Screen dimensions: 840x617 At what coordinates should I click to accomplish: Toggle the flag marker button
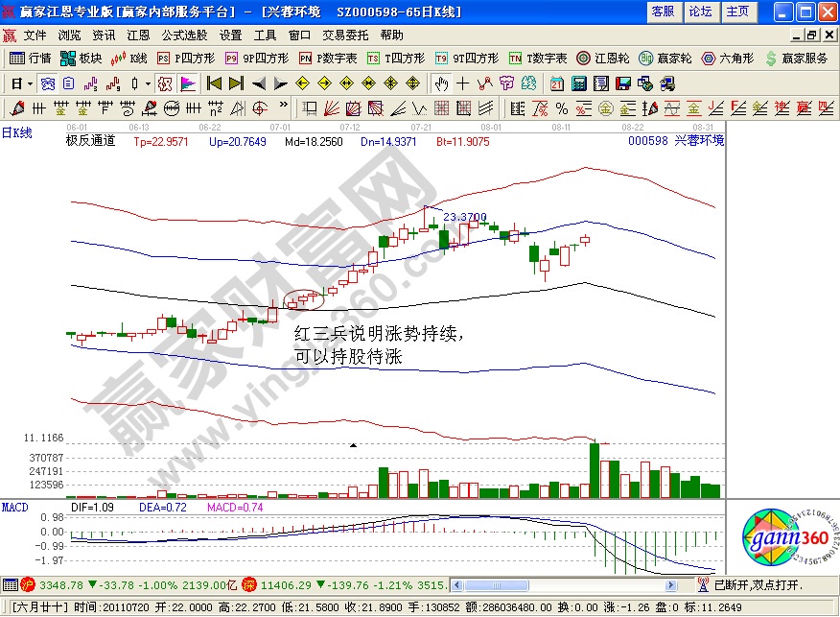[x=187, y=83]
